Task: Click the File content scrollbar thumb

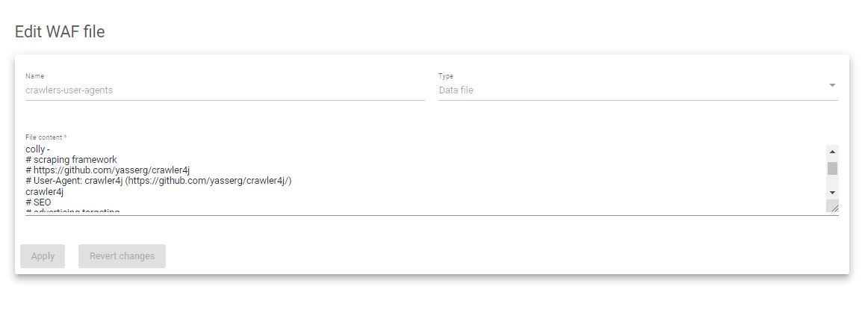Action: pos(832,168)
